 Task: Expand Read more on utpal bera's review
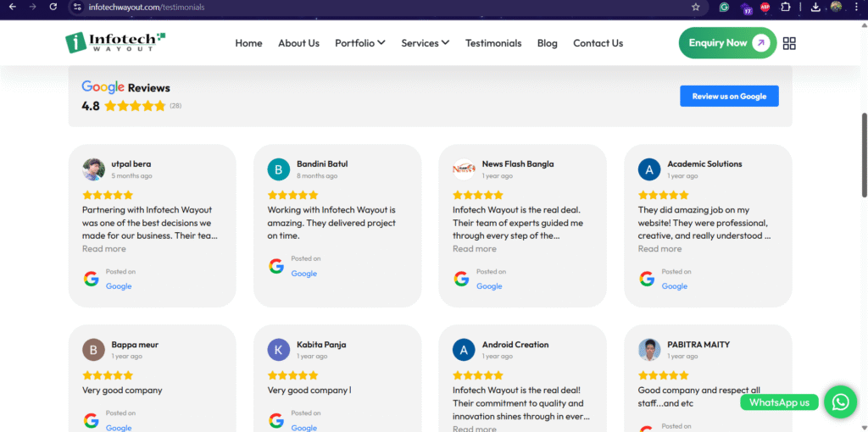click(x=104, y=249)
